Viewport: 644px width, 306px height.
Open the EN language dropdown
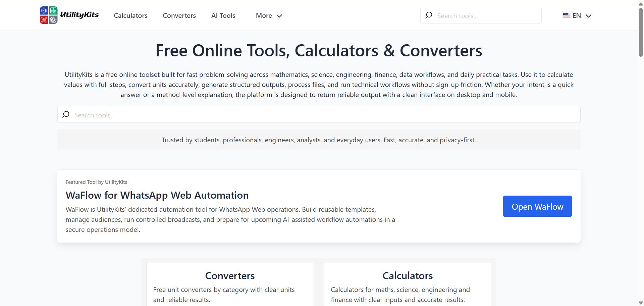(x=577, y=15)
